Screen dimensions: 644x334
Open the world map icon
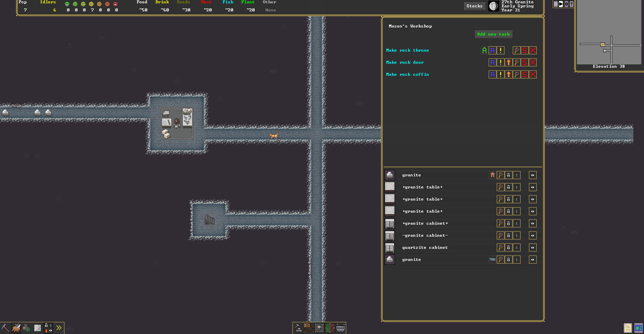click(x=639, y=328)
